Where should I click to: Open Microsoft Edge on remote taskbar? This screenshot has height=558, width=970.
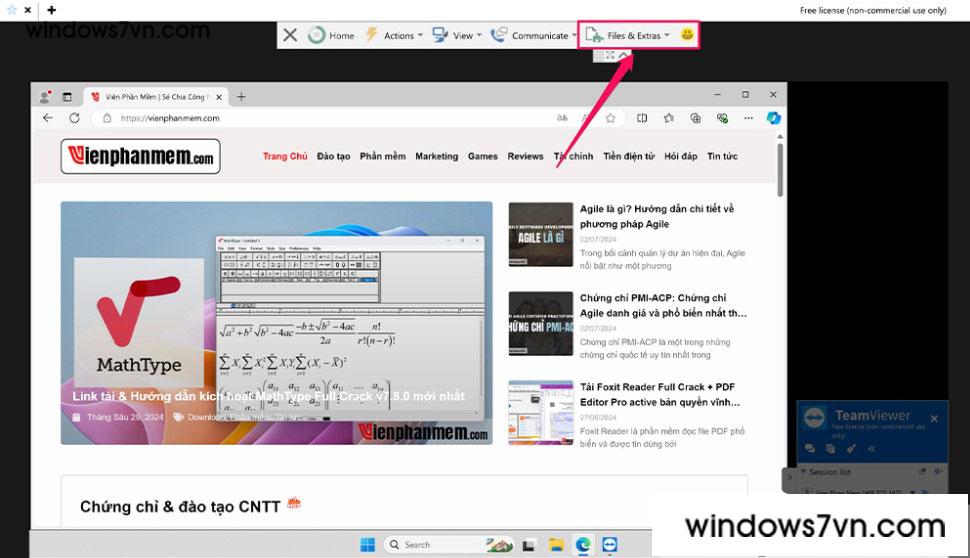click(583, 544)
